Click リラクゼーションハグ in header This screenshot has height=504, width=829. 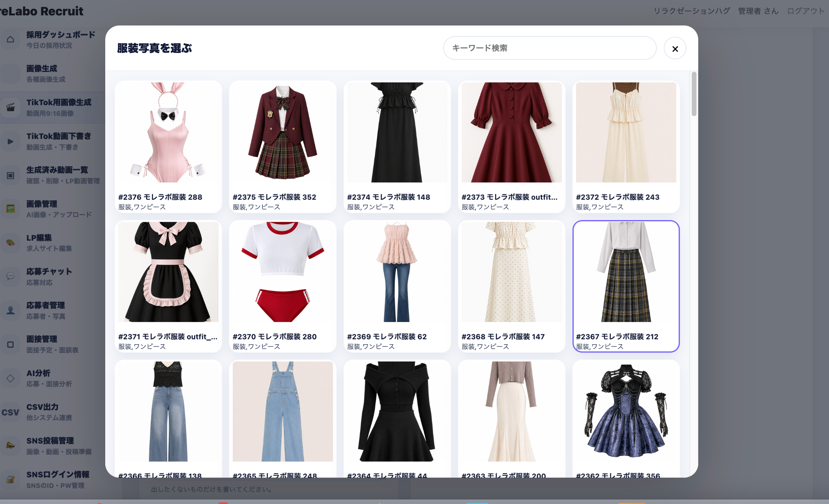tap(692, 11)
